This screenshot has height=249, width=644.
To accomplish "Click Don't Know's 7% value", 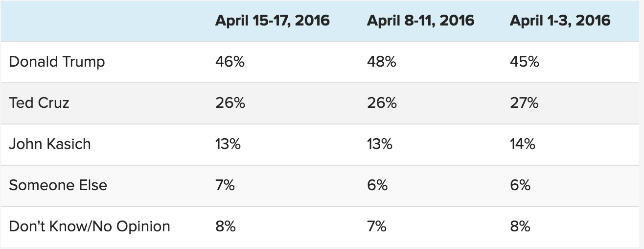I will click(x=376, y=226).
